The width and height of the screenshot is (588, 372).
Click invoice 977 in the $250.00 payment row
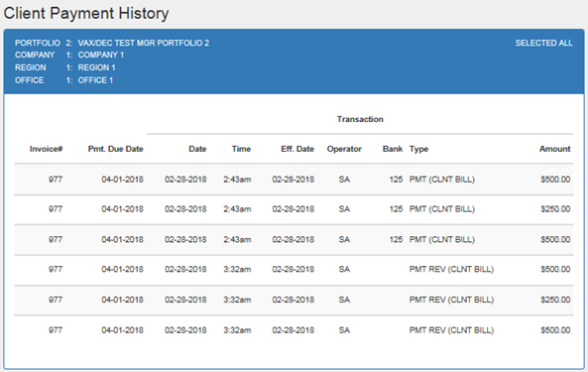[x=56, y=209]
